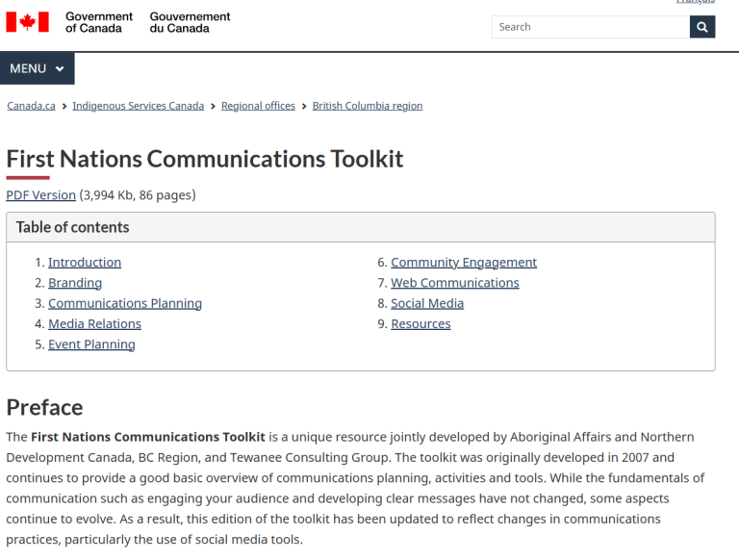Open Communications Planning in contents
The height and width of the screenshot is (560, 739).
point(125,303)
